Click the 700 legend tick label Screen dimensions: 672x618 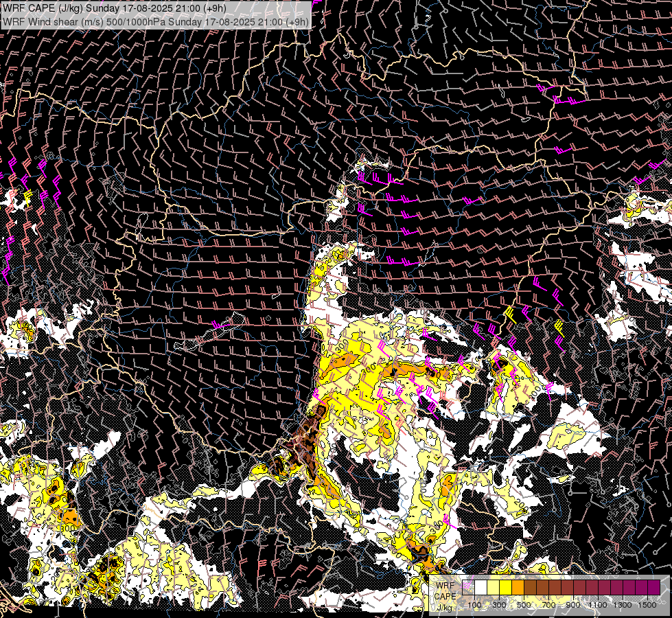point(548,605)
